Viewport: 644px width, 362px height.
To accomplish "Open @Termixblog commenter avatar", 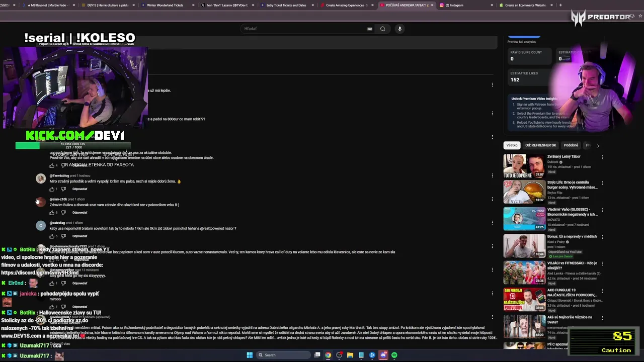I will 41,178.
